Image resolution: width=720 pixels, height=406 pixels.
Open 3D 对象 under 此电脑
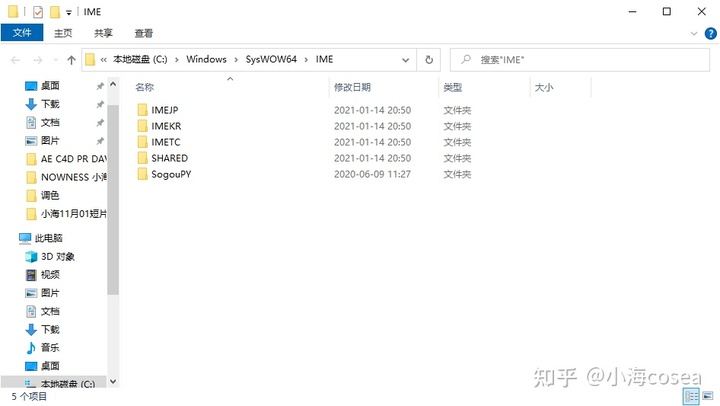(x=50, y=256)
